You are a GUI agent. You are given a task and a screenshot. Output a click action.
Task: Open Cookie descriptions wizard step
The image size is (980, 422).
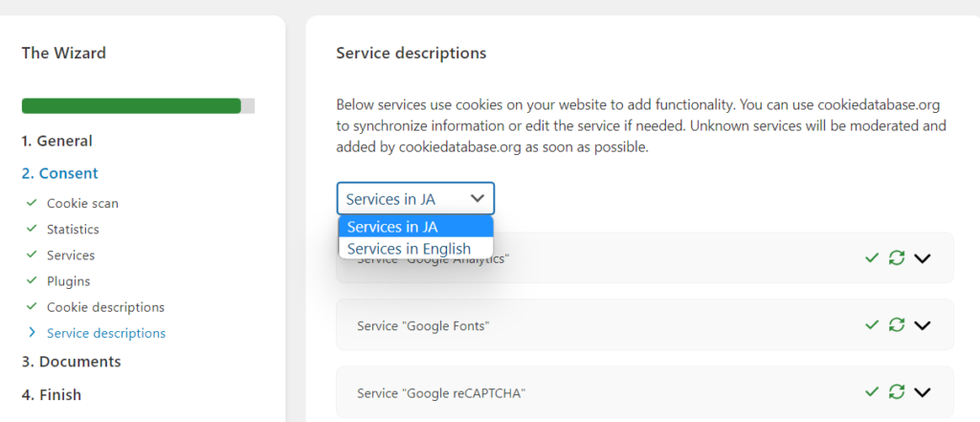(x=105, y=307)
